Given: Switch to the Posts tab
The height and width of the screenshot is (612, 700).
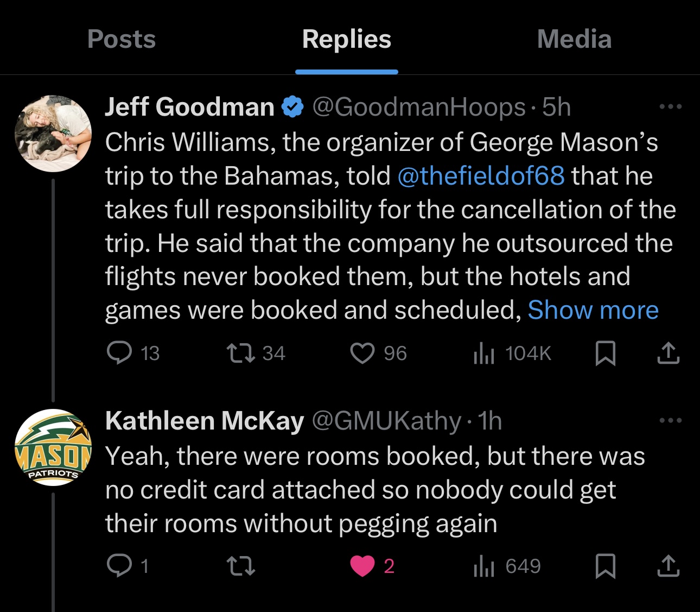Looking at the screenshot, I should pyautogui.click(x=122, y=39).
